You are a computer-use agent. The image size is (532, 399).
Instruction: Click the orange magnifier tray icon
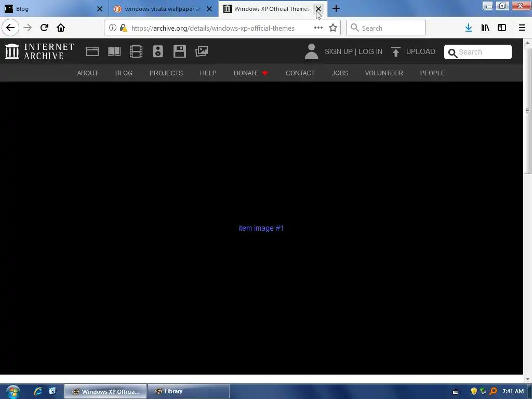coord(493,391)
